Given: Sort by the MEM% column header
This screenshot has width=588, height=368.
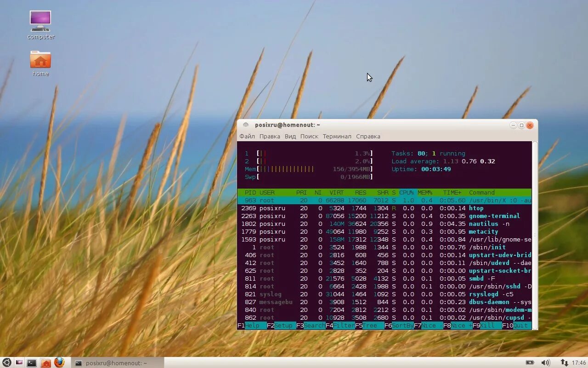Looking at the screenshot, I should click(425, 193).
